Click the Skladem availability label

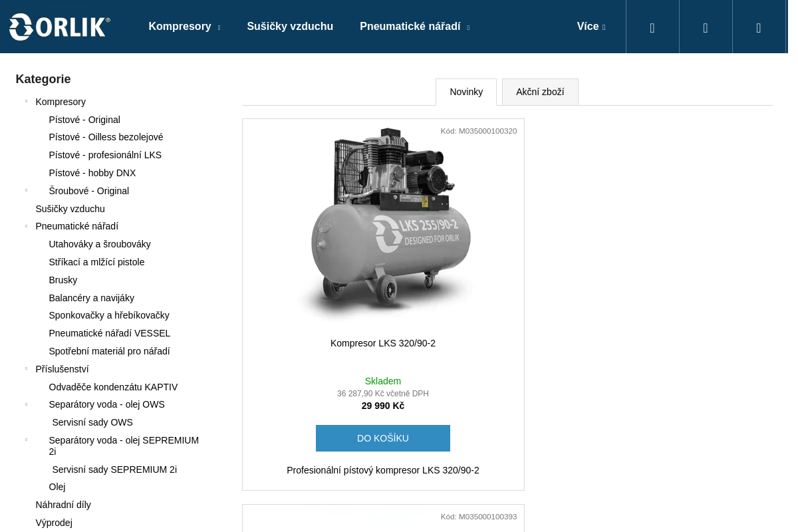click(383, 381)
